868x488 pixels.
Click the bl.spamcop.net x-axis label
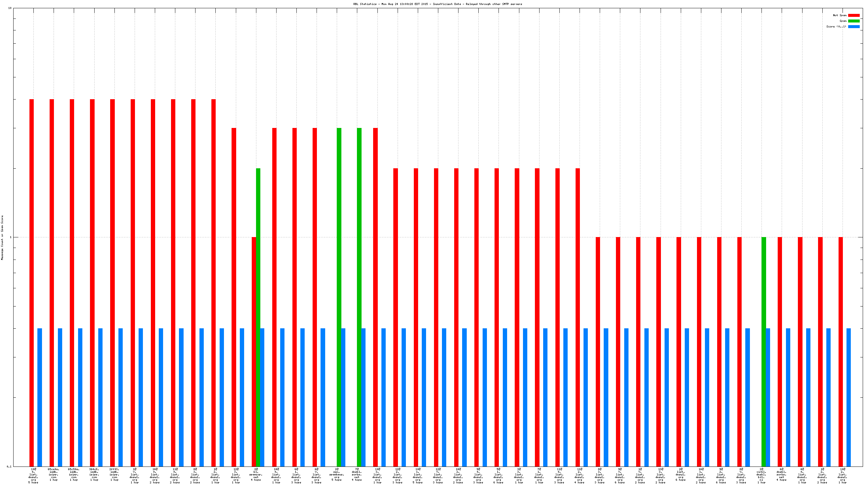point(256,475)
